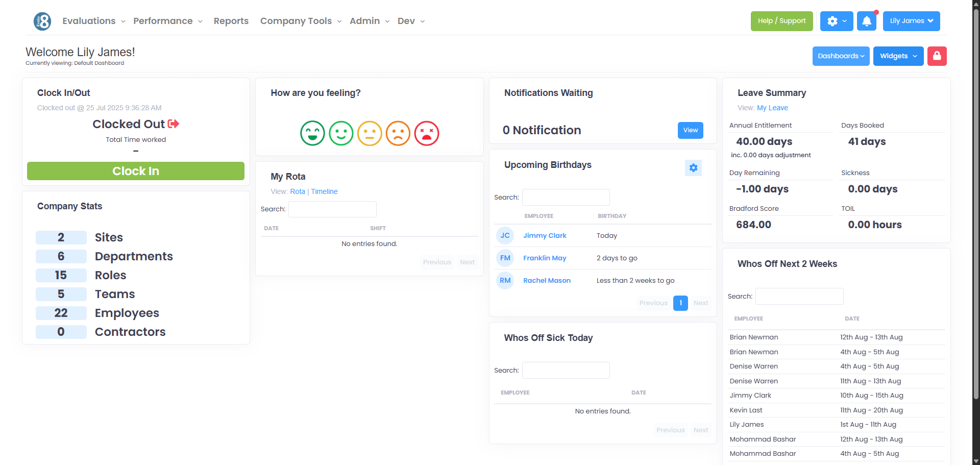
Task: Click Next in Whos Off Sick Today
Action: (701, 430)
